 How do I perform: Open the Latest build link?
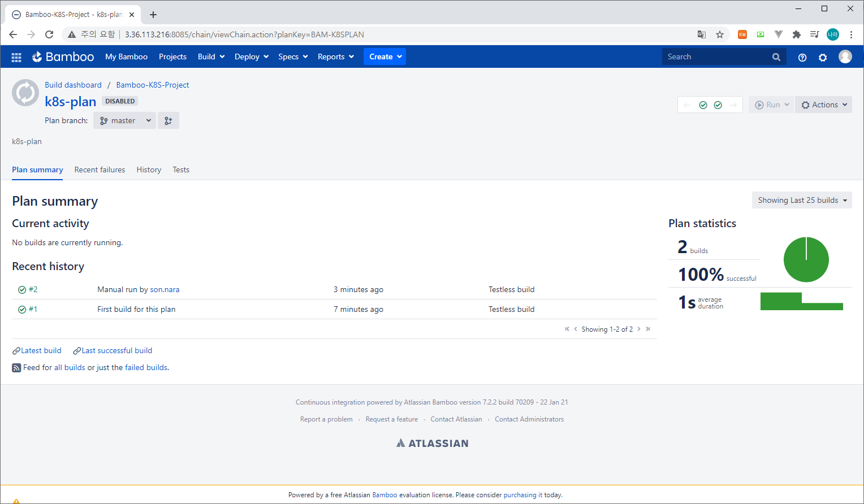[x=41, y=350]
